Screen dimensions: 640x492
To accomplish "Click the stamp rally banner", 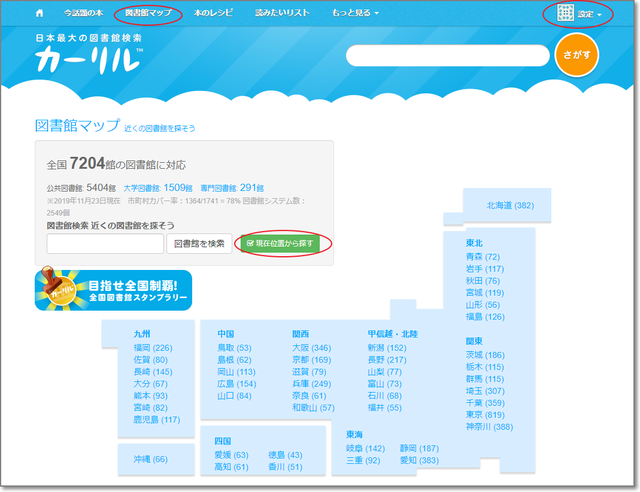I will tap(113, 290).
